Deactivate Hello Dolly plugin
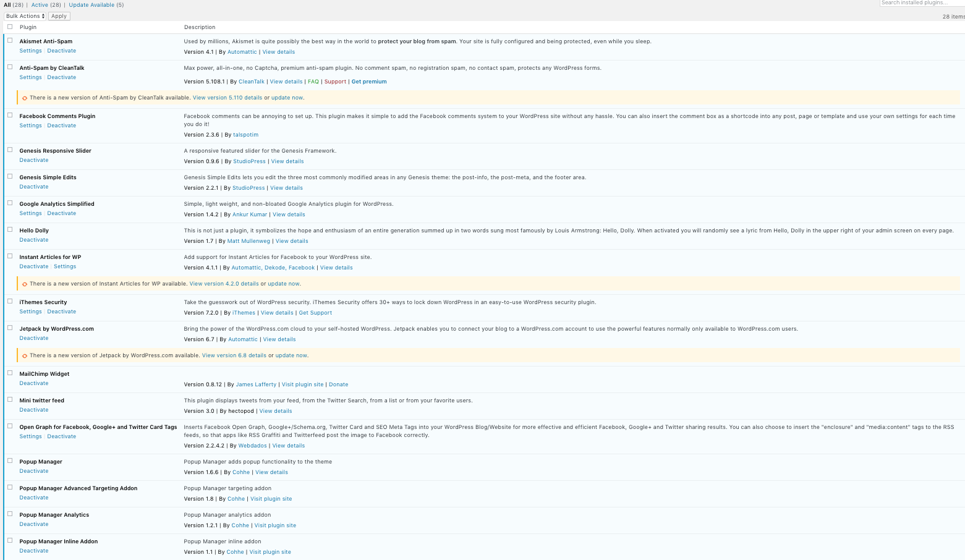This screenshot has height=560, width=965. click(x=34, y=240)
